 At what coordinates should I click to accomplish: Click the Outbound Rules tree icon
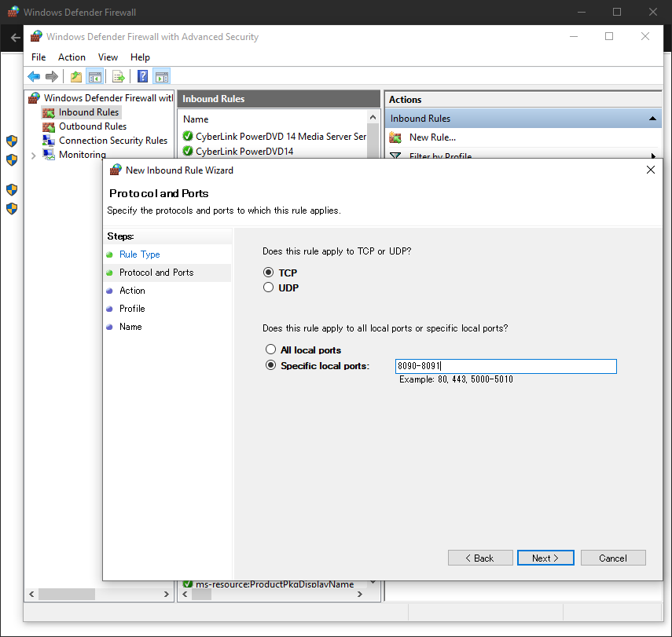point(49,126)
